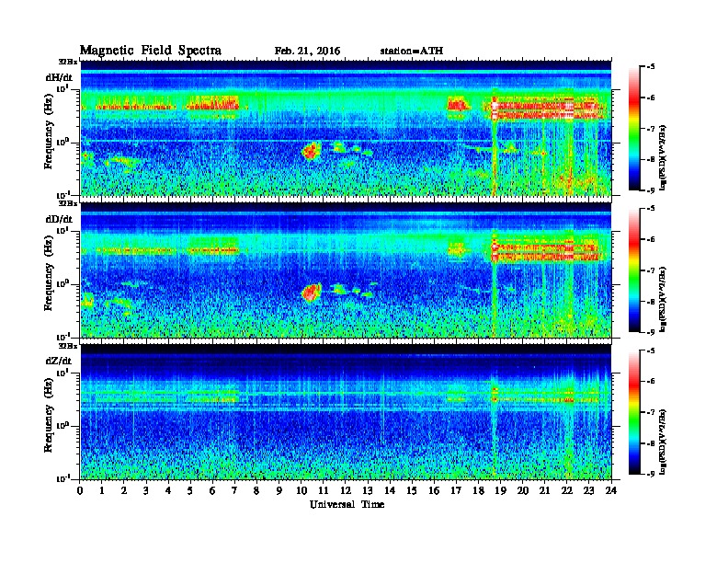The width and height of the screenshot is (728, 563).
Task: Click hour 5 on the time axis
Action: click(191, 491)
